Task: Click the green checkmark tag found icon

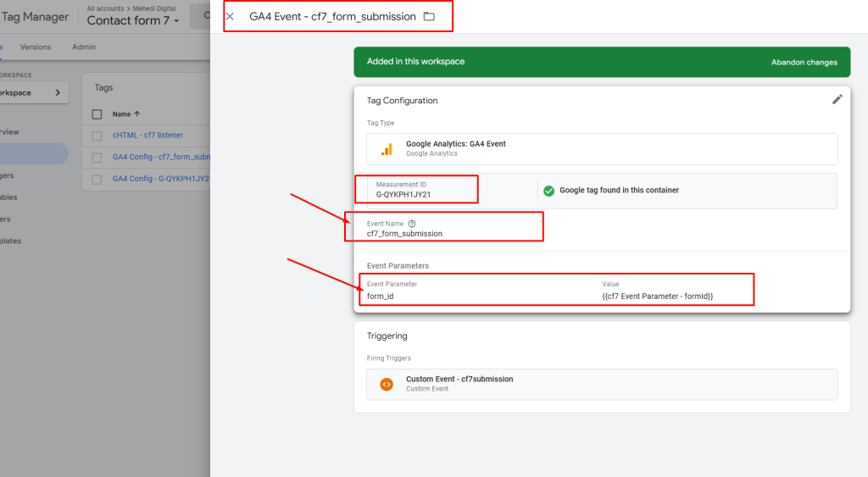Action: pyautogui.click(x=548, y=191)
